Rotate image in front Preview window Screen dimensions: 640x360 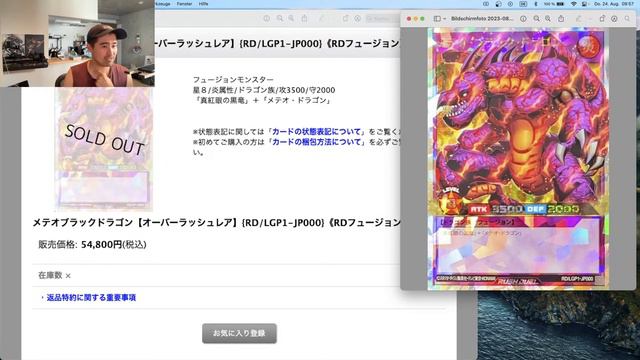pos(602,19)
